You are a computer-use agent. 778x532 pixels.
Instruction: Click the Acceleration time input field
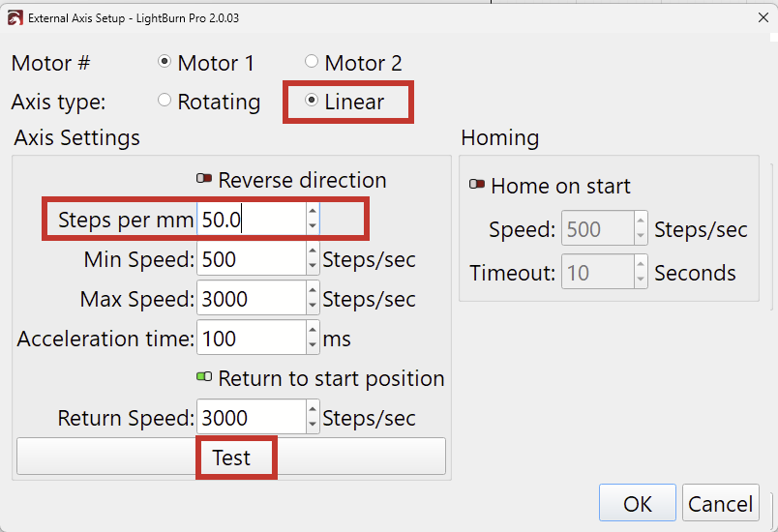coord(250,339)
